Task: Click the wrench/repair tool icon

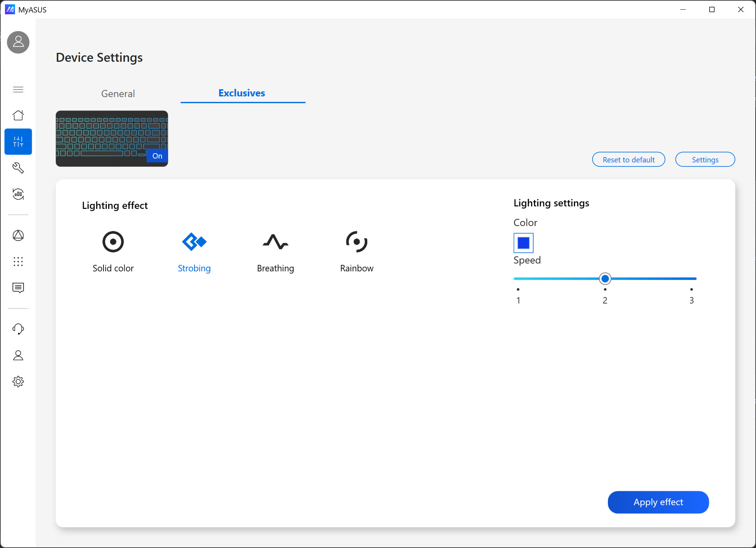Action: click(x=18, y=168)
